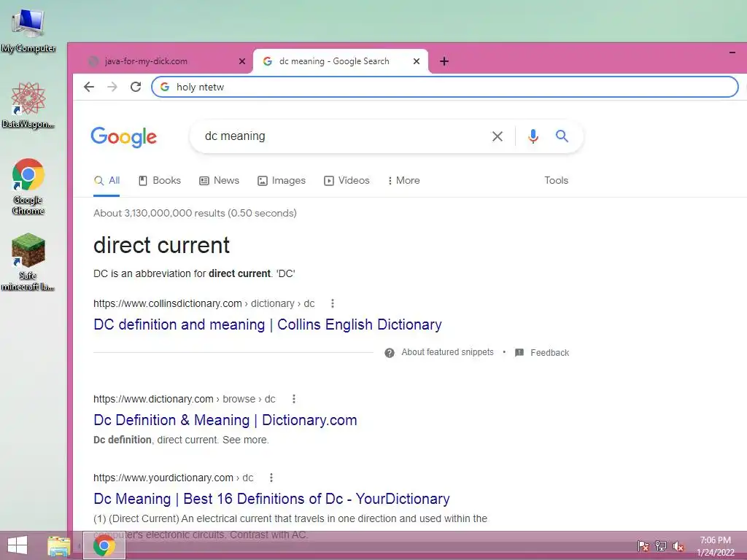Go back to the previous page
The height and width of the screenshot is (560, 747).
point(89,87)
